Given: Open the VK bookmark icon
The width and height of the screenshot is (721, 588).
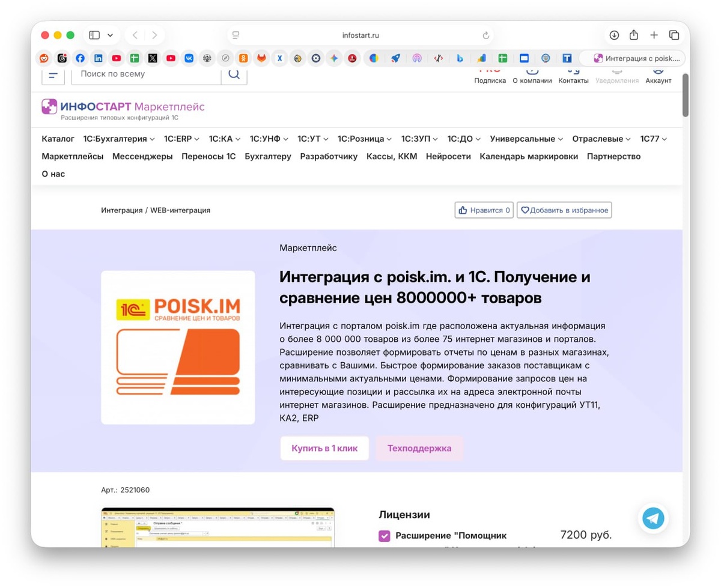Looking at the screenshot, I should 189,58.
